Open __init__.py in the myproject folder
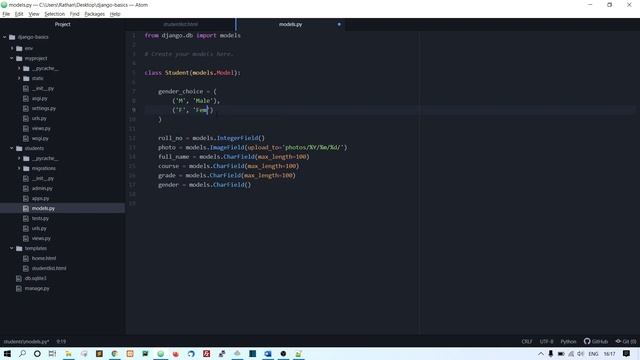Image resolution: width=640 pixels, height=360 pixels. (x=43, y=88)
